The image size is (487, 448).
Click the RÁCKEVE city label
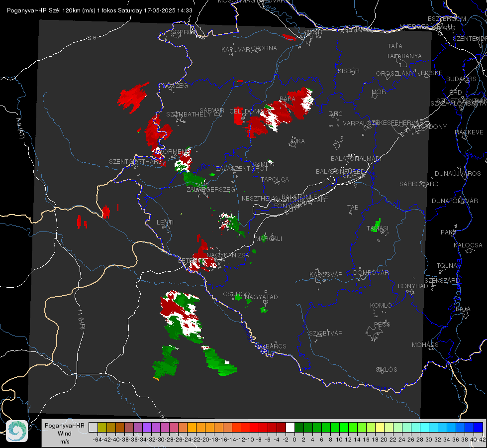[x=469, y=132]
